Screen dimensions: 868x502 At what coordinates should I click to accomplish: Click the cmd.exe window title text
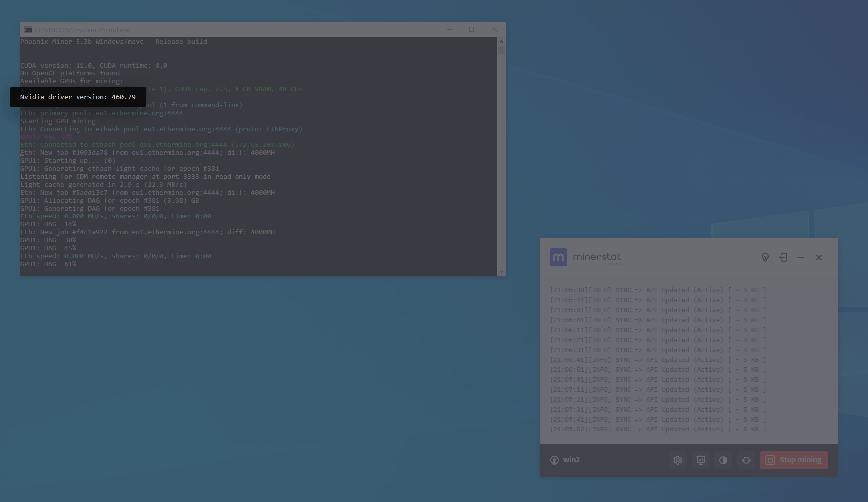pyautogui.click(x=82, y=30)
